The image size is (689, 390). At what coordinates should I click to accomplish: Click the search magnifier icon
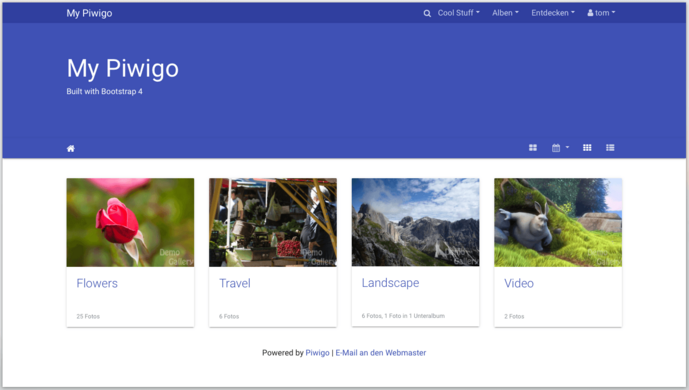(x=427, y=13)
